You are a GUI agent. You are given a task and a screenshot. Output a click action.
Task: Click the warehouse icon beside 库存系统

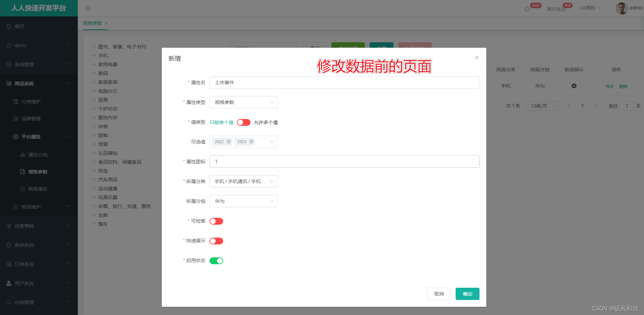[x=9, y=245]
